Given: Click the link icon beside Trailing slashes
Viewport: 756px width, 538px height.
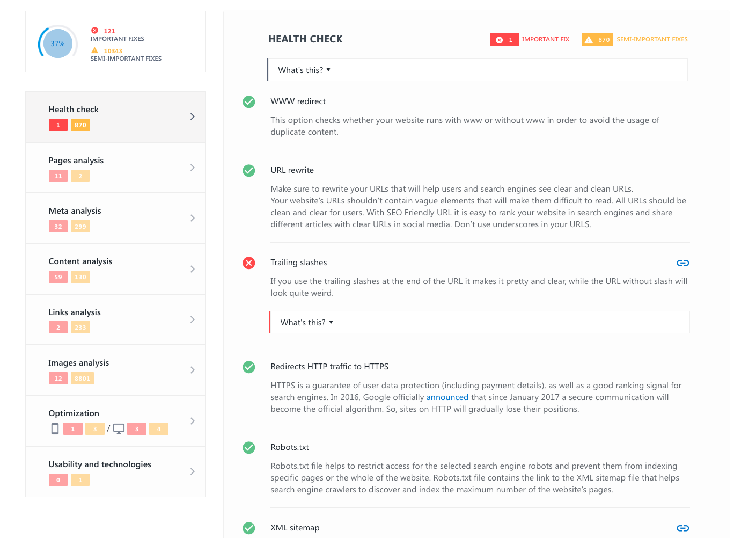Looking at the screenshot, I should (x=682, y=263).
